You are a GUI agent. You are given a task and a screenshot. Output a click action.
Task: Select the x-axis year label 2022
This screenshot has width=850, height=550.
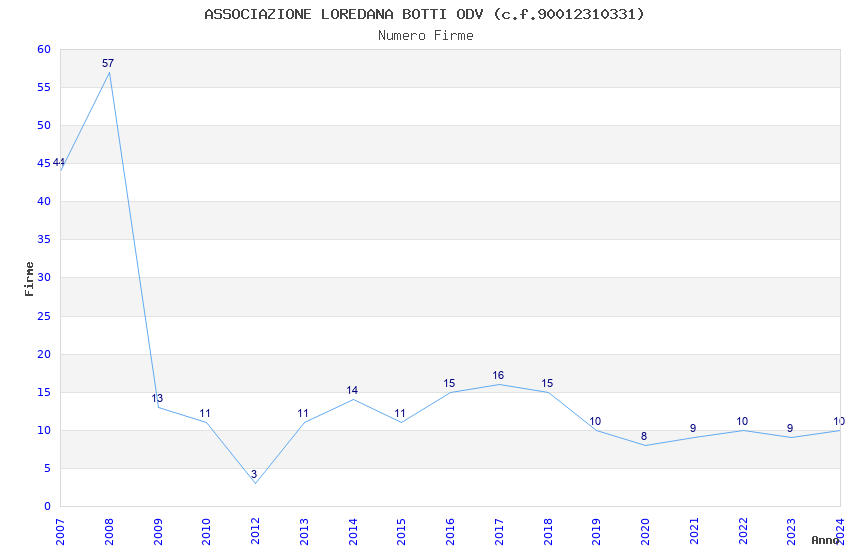tap(743, 532)
